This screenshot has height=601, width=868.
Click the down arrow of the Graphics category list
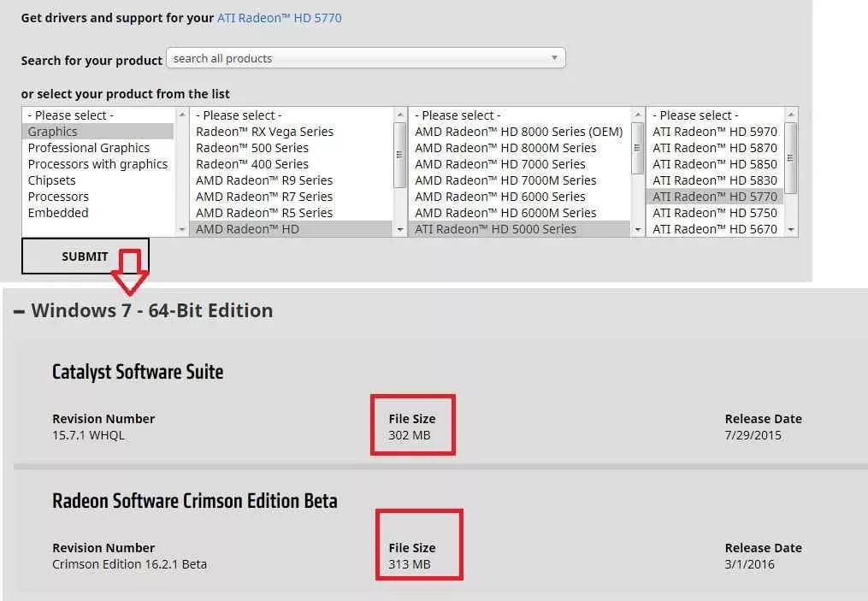[x=181, y=230]
